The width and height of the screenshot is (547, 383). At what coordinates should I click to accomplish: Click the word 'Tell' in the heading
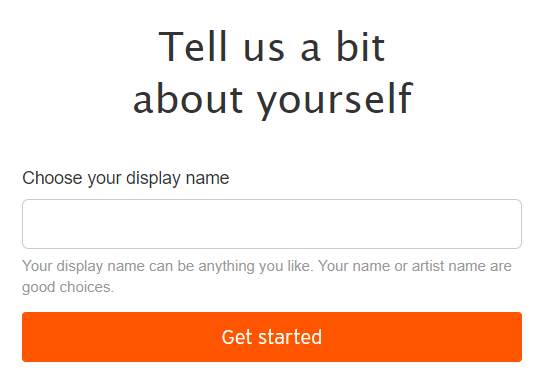click(193, 47)
